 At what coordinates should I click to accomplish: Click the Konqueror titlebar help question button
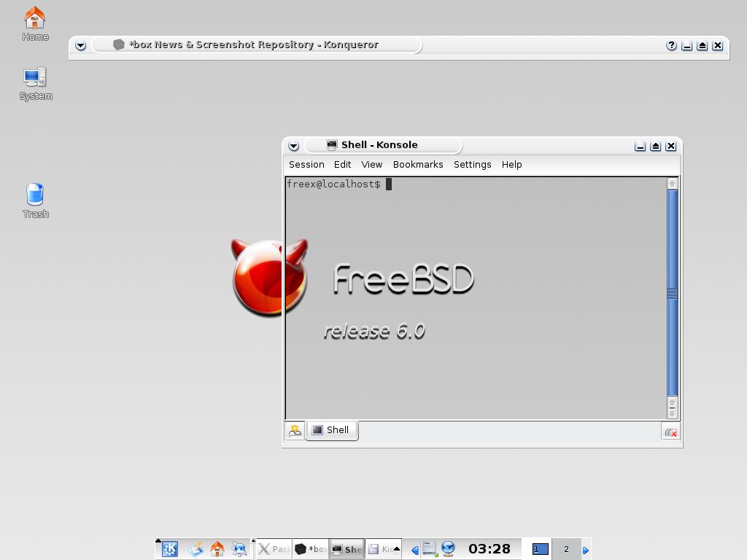coord(671,46)
